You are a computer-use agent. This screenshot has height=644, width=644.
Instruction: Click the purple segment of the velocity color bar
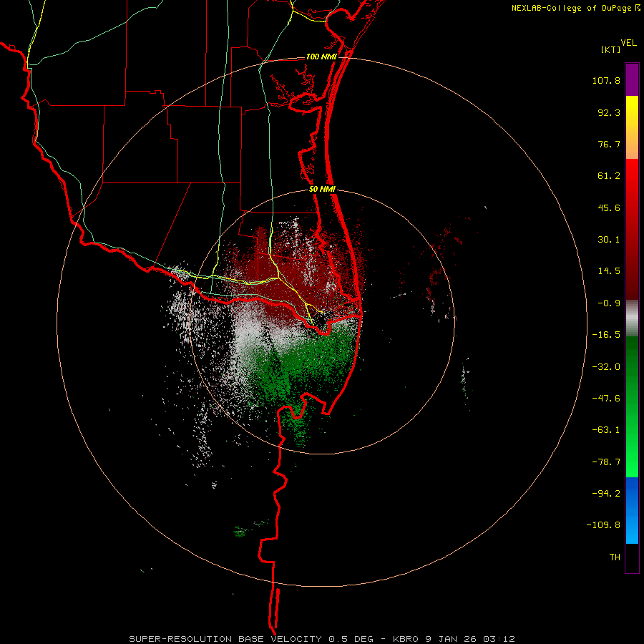[x=632, y=79]
